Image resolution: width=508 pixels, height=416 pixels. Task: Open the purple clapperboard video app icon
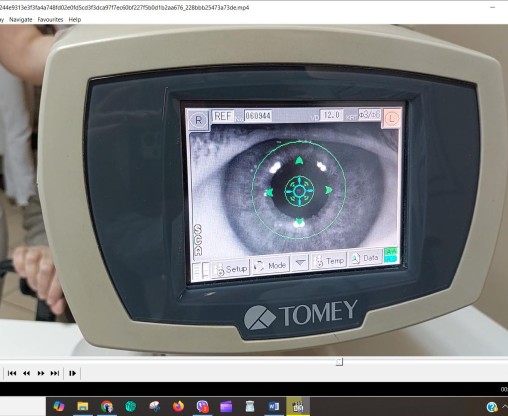point(226,406)
